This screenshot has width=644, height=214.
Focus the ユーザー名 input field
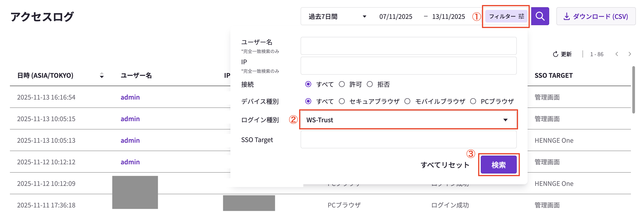click(x=408, y=46)
